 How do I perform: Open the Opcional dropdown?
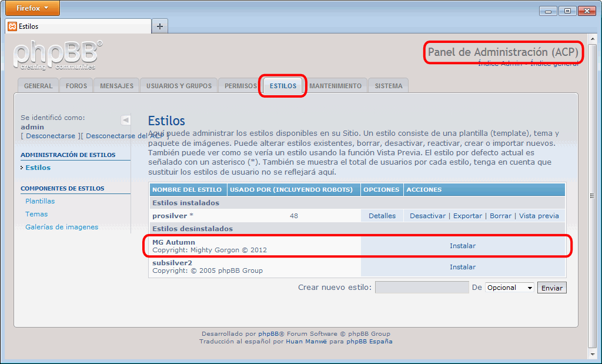(x=510, y=288)
